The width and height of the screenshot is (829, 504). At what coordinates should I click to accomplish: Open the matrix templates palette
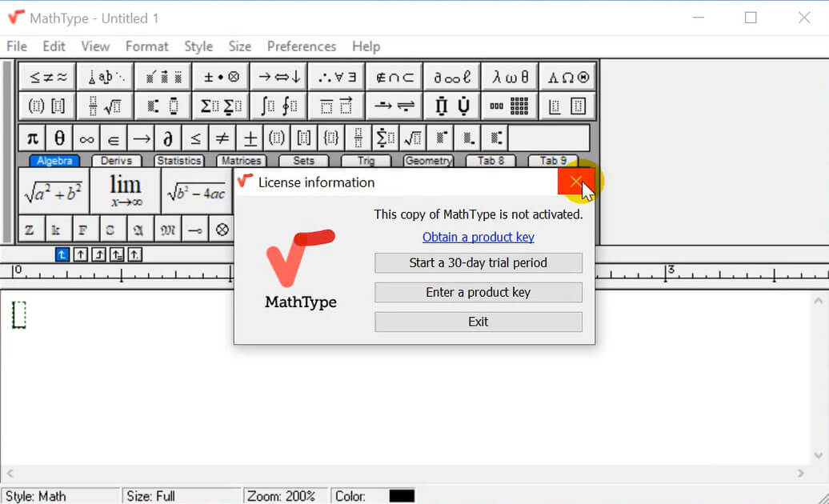tap(510, 106)
